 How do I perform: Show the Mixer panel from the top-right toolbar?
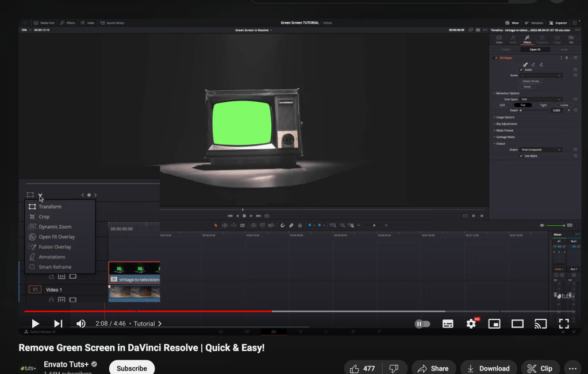pyautogui.click(x=512, y=23)
